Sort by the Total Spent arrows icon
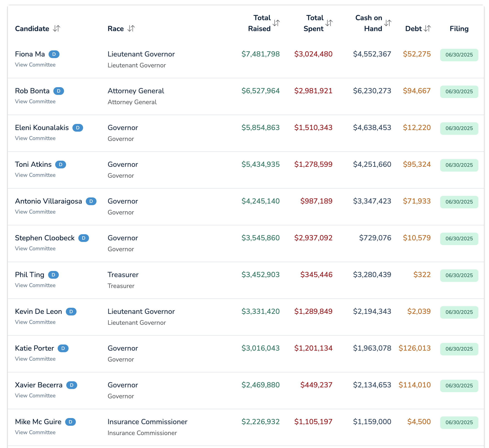Screen dimensions: 489x448 click(329, 23)
